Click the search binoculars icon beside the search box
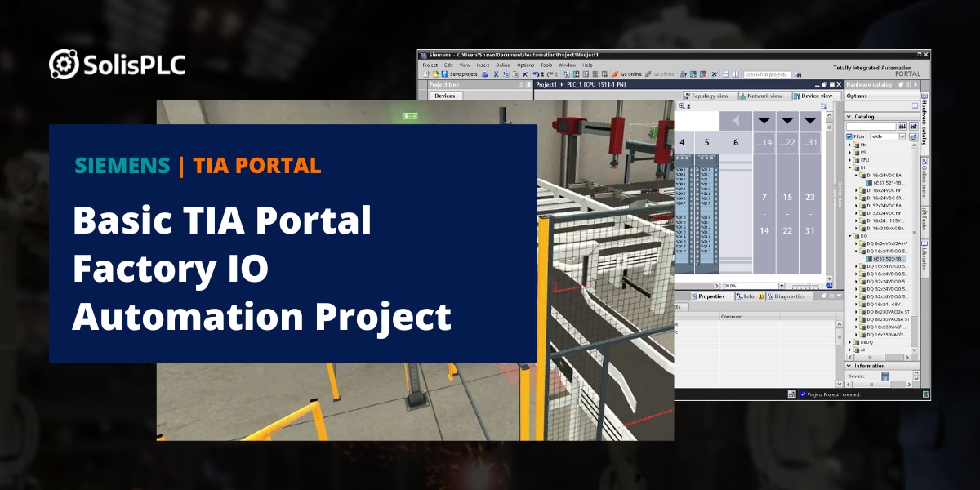 pyautogui.click(x=798, y=73)
